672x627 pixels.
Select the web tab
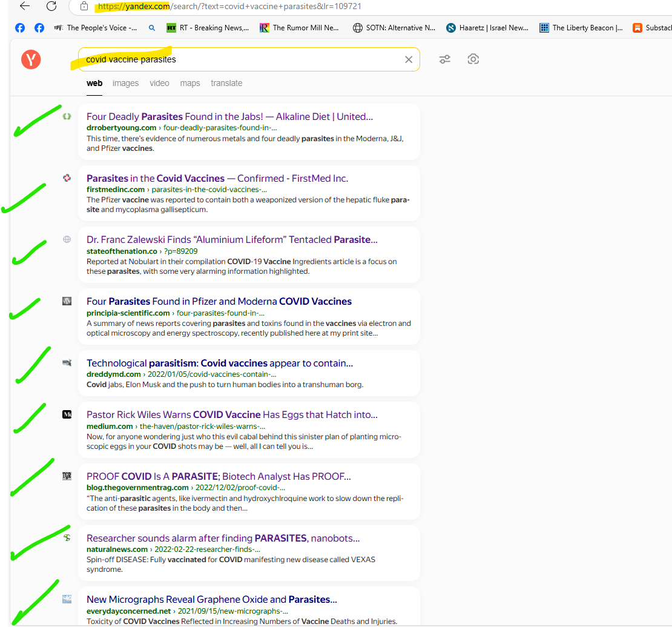tap(94, 83)
